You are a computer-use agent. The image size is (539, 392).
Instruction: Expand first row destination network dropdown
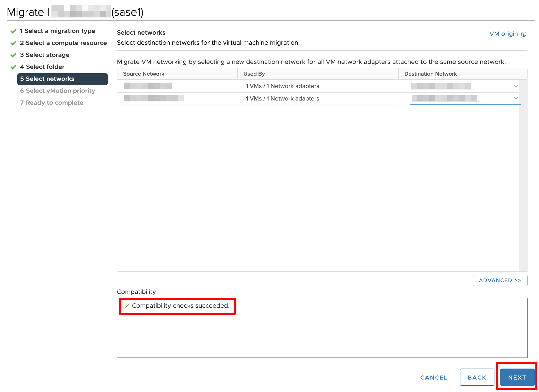point(516,86)
